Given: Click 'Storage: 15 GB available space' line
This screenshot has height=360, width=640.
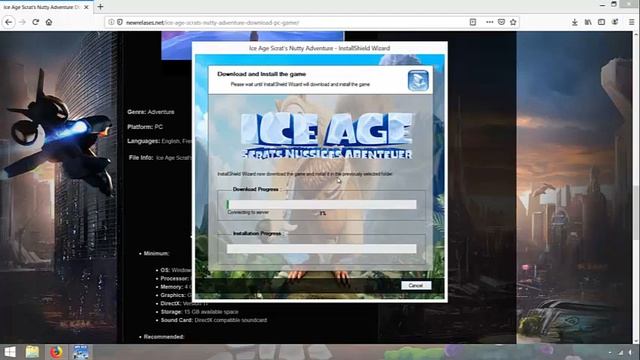Looking at the screenshot, I should tap(199, 312).
